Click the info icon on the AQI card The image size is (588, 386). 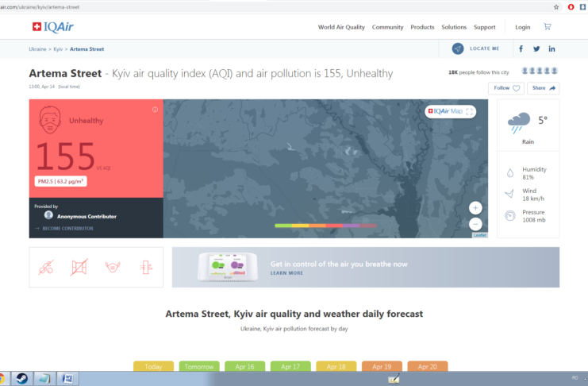pos(155,110)
